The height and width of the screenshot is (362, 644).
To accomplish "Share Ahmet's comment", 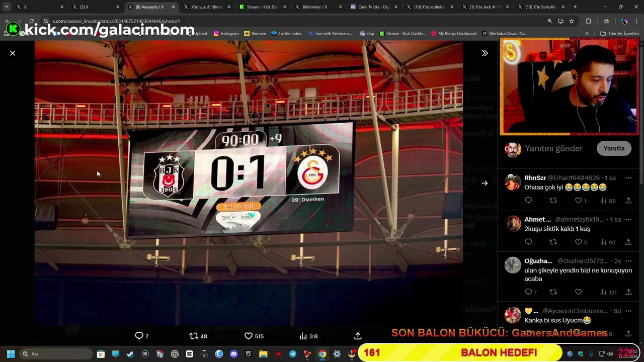I will [628, 242].
